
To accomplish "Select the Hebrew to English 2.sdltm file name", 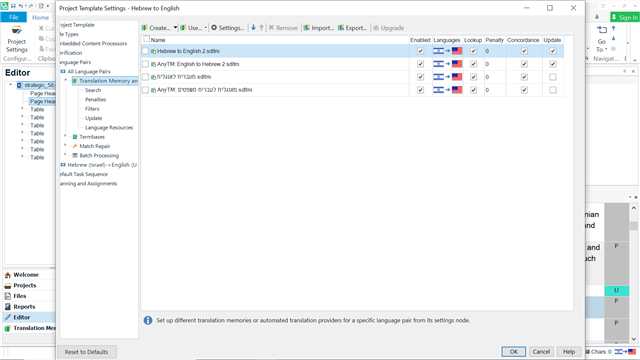I will tap(188, 51).
